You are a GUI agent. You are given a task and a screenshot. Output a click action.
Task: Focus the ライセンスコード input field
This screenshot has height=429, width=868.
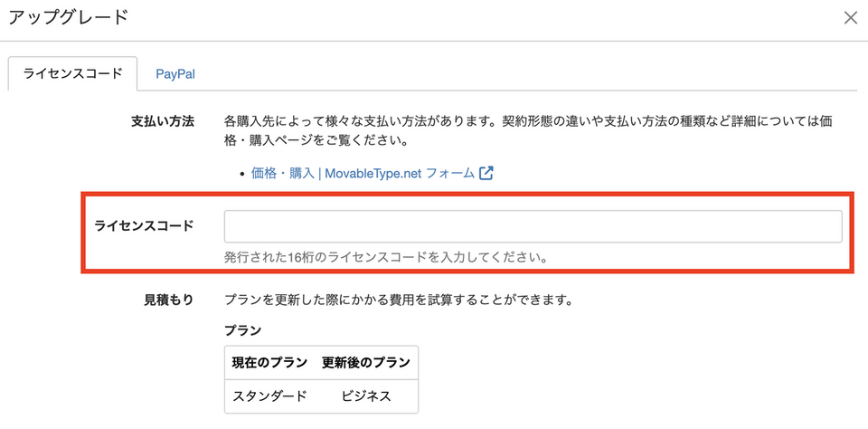coord(533,226)
